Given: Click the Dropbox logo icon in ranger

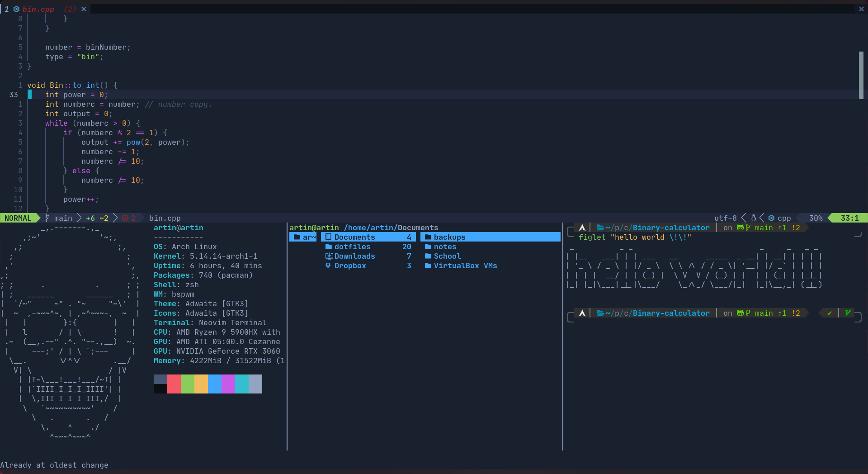Looking at the screenshot, I should [328, 265].
